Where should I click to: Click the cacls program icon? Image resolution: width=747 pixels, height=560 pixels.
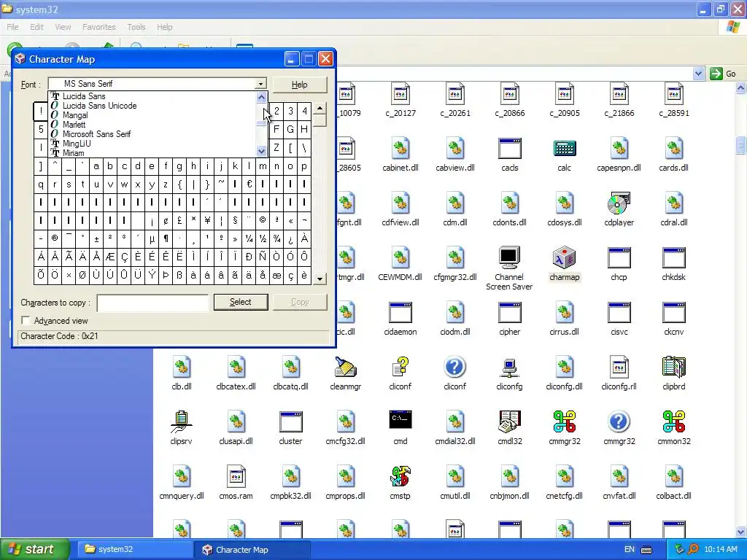click(509, 149)
